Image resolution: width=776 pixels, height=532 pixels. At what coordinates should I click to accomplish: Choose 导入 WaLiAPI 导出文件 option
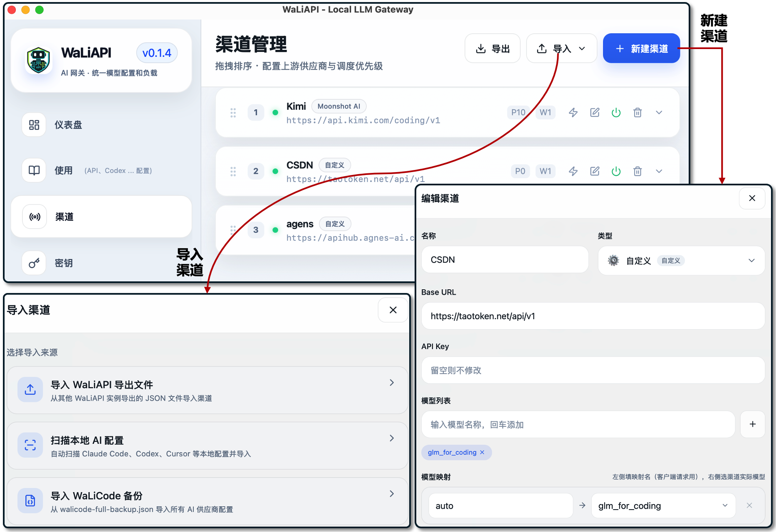[207, 390]
